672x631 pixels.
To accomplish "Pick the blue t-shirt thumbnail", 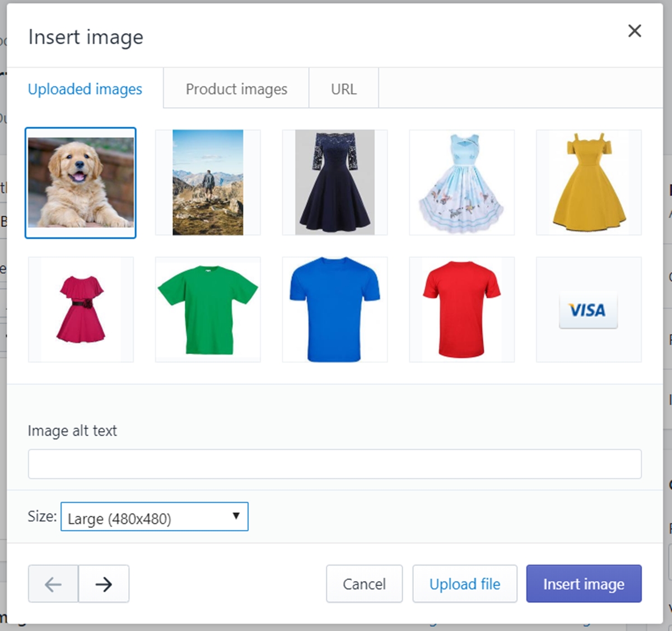I will pos(335,309).
